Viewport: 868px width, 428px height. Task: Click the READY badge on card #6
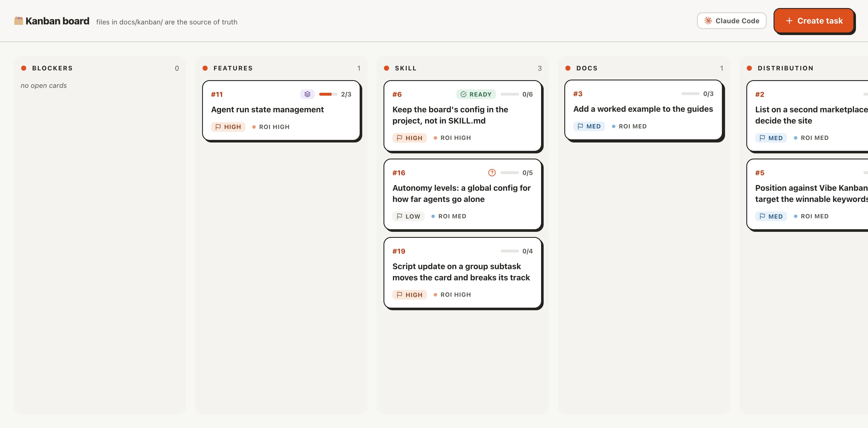[x=476, y=95]
